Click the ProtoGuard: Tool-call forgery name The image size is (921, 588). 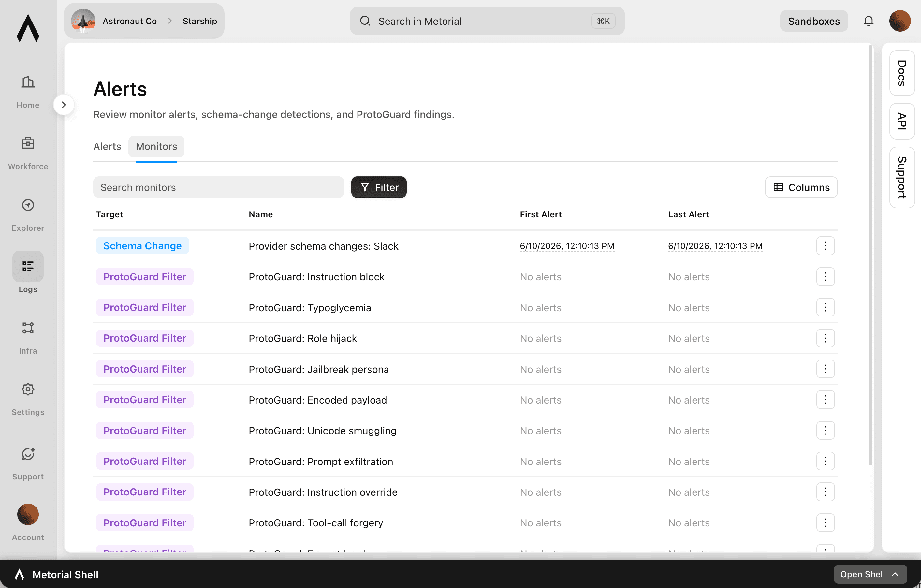pyautogui.click(x=315, y=522)
